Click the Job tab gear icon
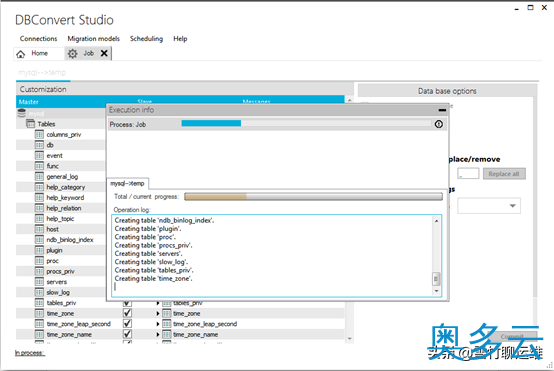 (x=72, y=54)
